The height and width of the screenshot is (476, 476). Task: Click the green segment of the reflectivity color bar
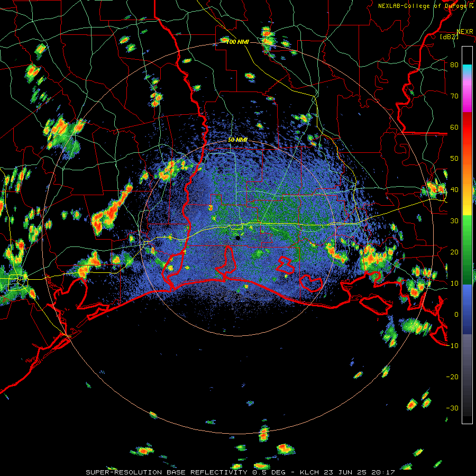(x=467, y=250)
